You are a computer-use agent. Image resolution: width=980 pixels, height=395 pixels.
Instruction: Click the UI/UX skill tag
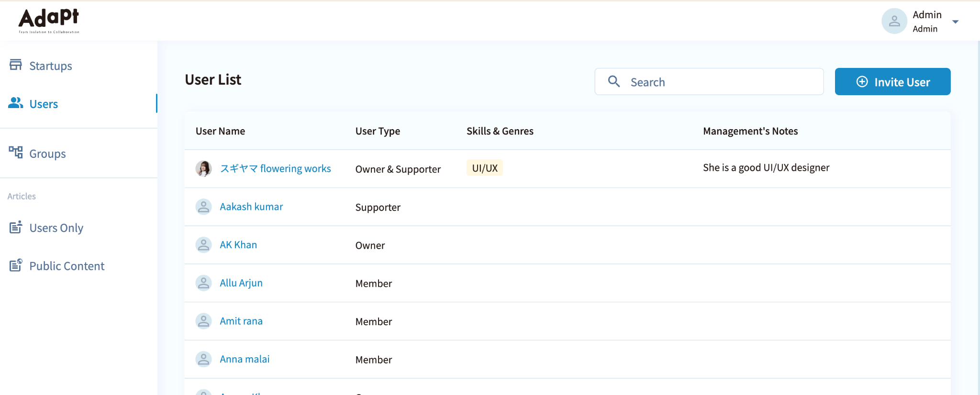coord(485,168)
